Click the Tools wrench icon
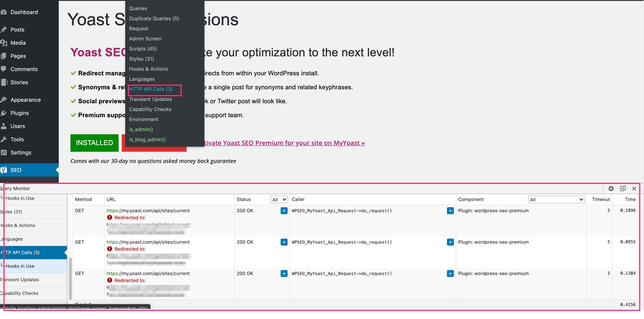The width and height of the screenshot is (644, 319). (x=4, y=139)
